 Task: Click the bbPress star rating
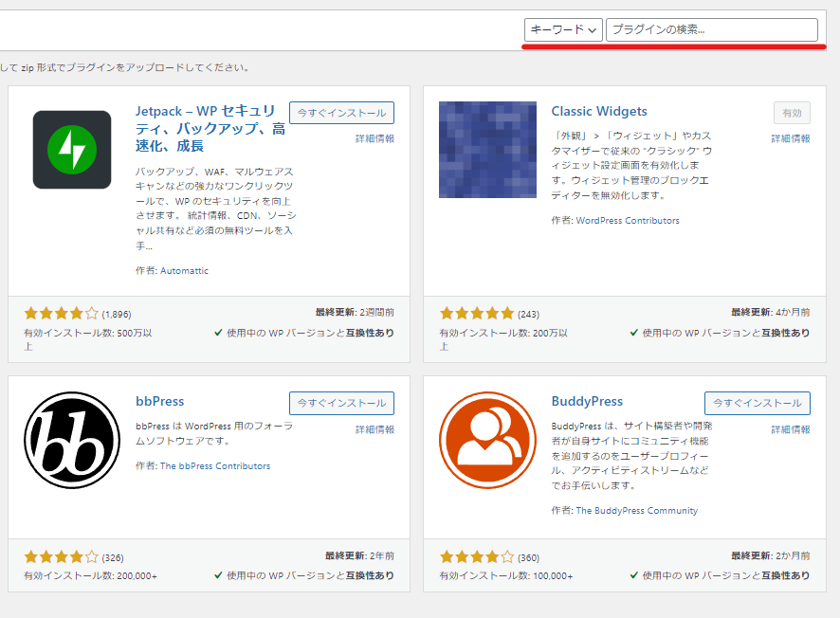(61, 557)
